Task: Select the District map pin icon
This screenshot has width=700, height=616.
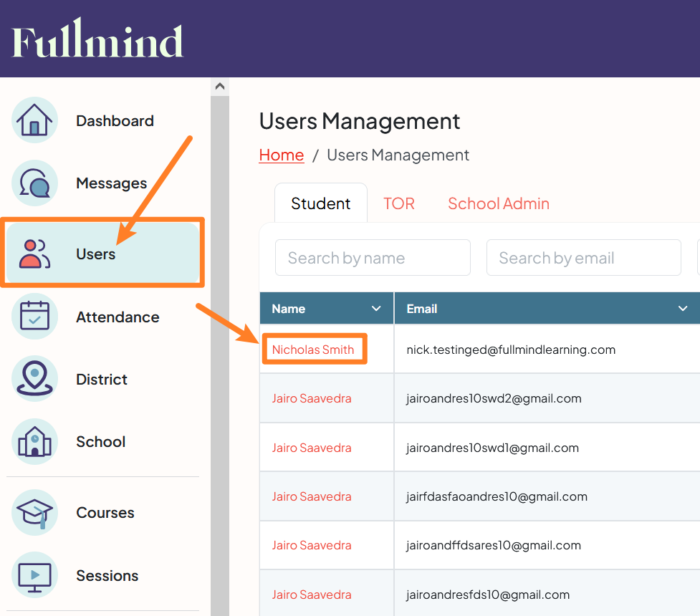Action: (x=34, y=379)
